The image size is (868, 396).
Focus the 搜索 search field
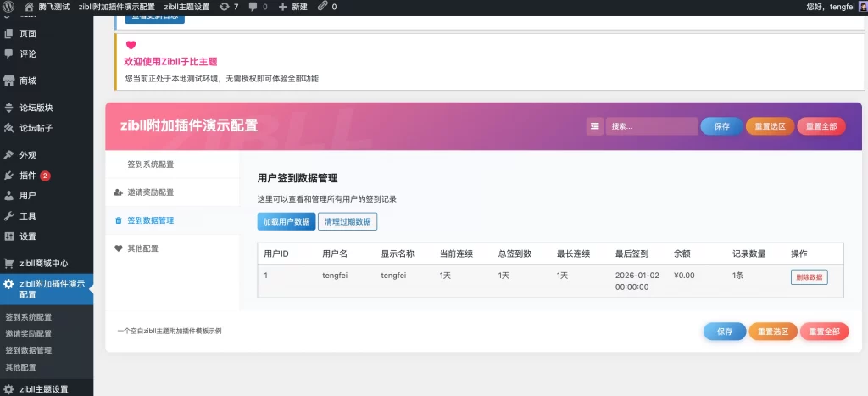point(652,126)
